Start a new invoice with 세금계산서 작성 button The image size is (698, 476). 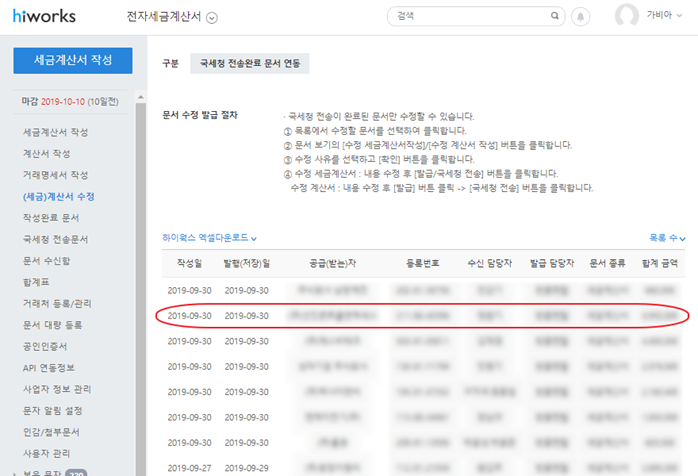pos(73,60)
